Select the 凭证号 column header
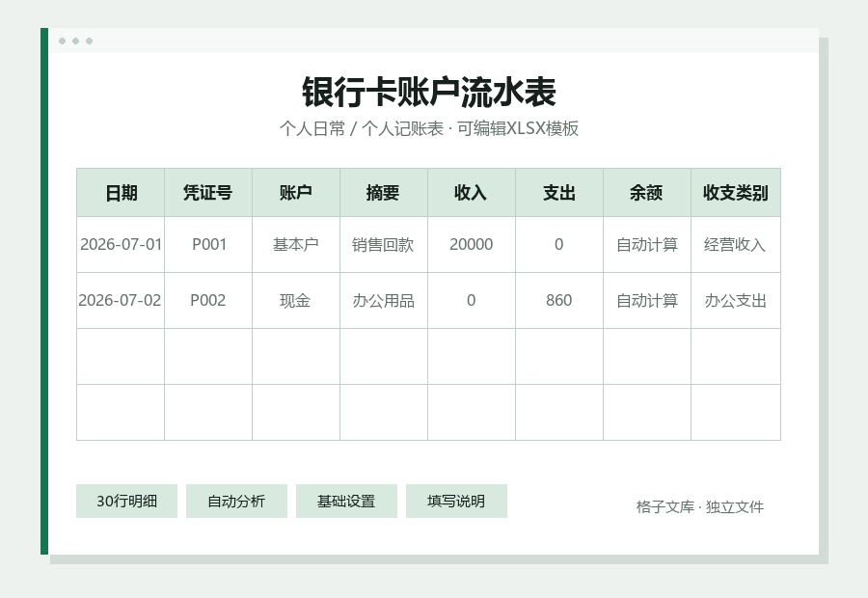This screenshot has height=598, width=868. click(x=208, y=193)
